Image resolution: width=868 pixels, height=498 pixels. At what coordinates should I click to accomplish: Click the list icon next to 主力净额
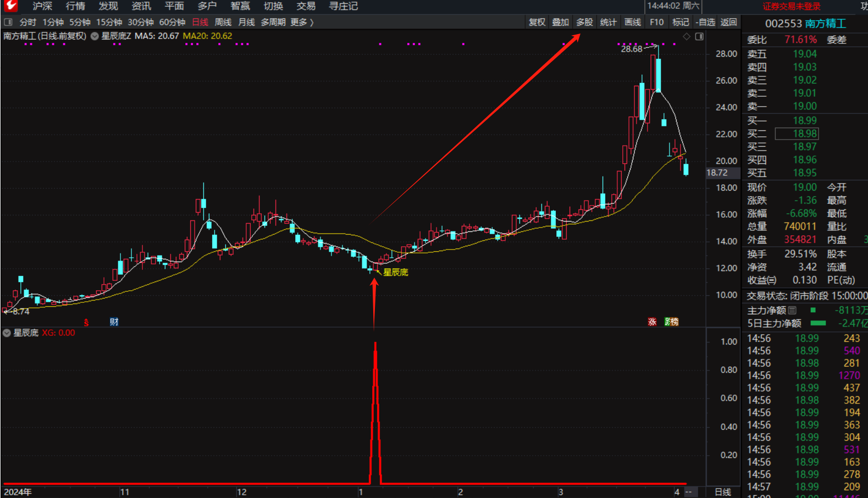(x=792, y=311)
